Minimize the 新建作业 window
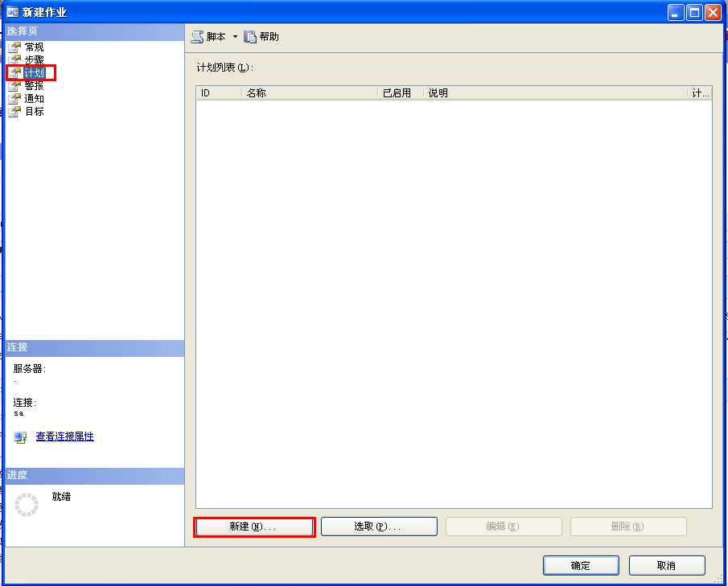Viewport: 728px width, 586px height. (x=676, y=13)
